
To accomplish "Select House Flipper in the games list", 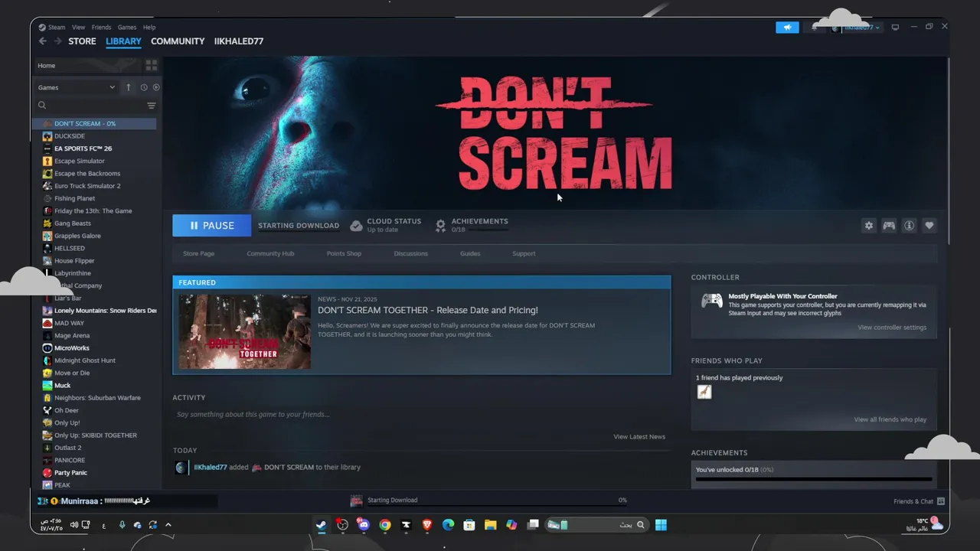I will (x=74, y=261).
